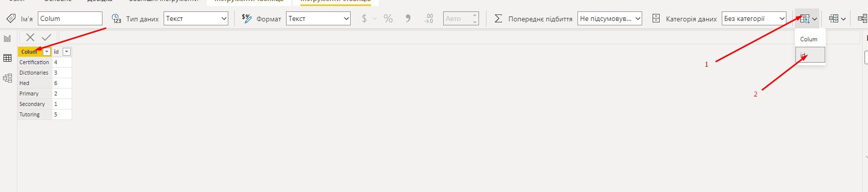Select the id column header

coord(57,52)
